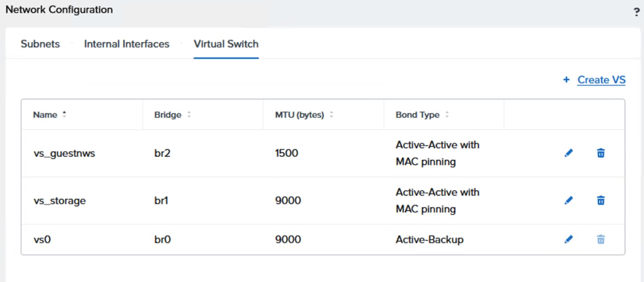
Task: Open the Internal Interfaces tab
Action: [127, 44]
